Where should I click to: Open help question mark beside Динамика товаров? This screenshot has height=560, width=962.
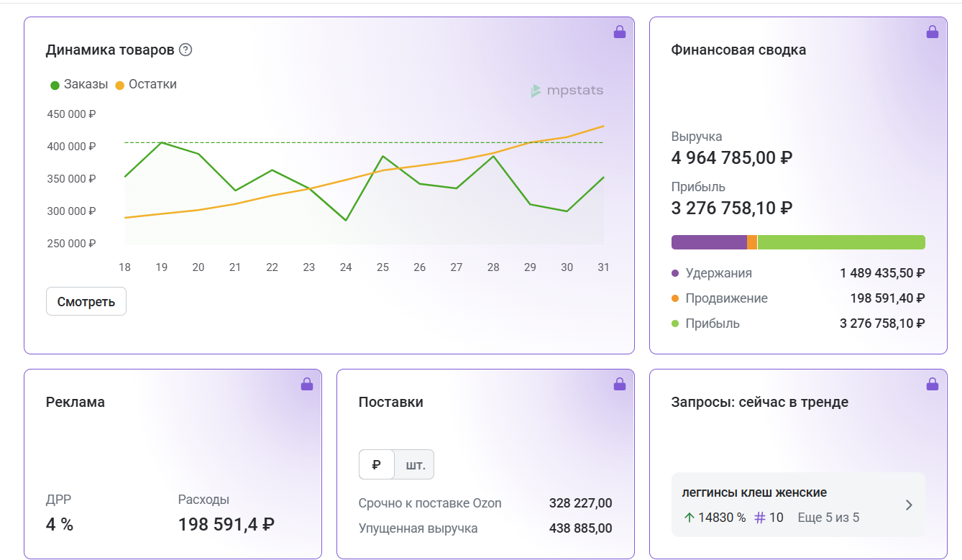point(185,50)
